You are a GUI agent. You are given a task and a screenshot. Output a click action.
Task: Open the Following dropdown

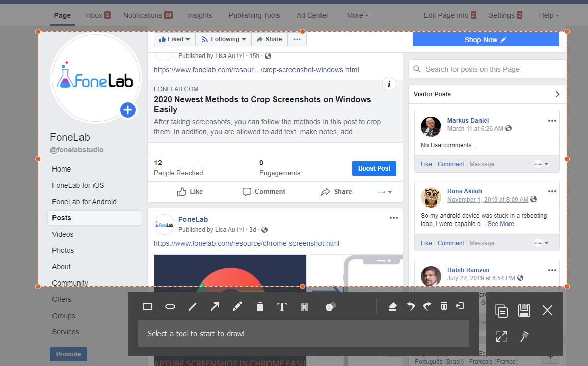[224, 39]
